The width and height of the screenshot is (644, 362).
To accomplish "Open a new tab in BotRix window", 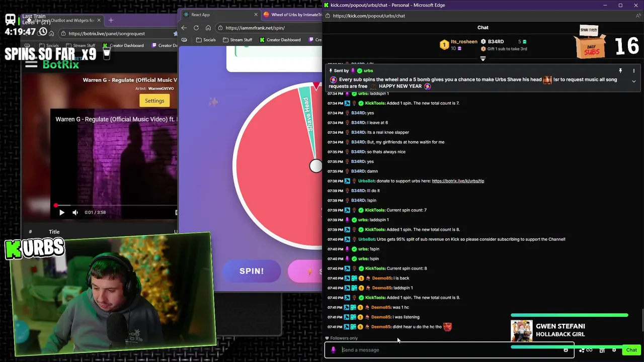I will [x=111, y=20].
